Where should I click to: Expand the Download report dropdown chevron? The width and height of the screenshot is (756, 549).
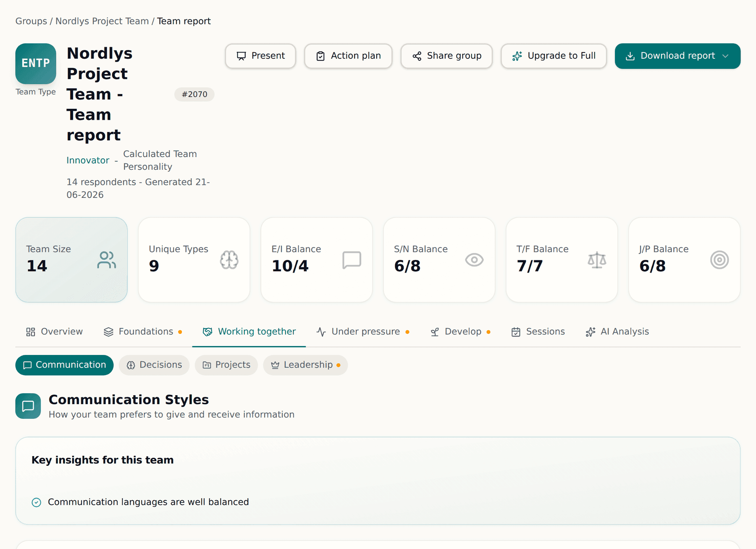[x=725, y=56]
